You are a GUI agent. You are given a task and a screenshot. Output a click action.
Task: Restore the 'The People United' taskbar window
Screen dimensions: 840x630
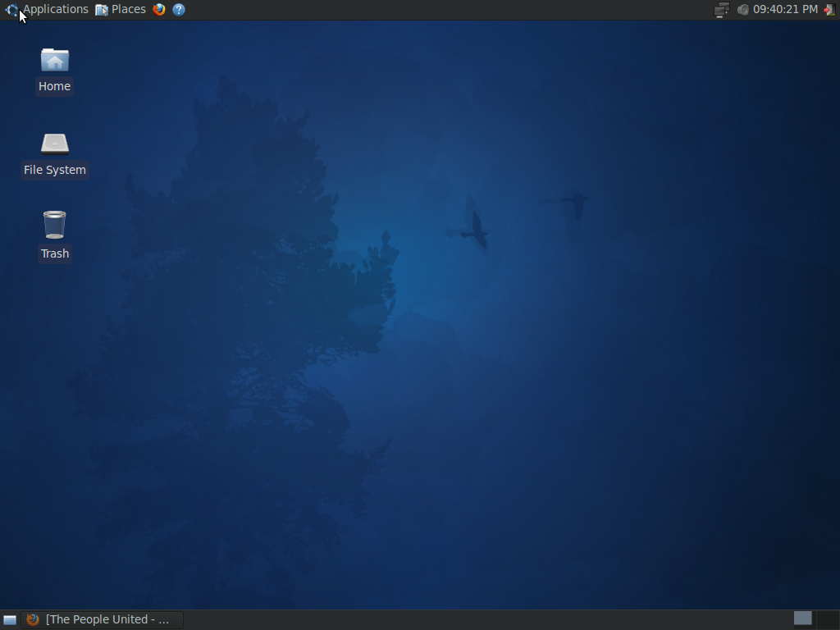(103, 620)
